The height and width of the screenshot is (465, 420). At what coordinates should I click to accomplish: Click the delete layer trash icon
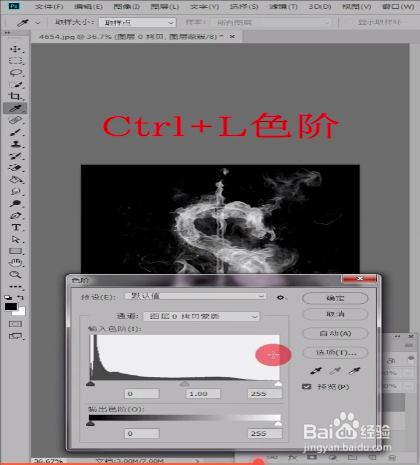pyautogui.click(x=392, y=458)
